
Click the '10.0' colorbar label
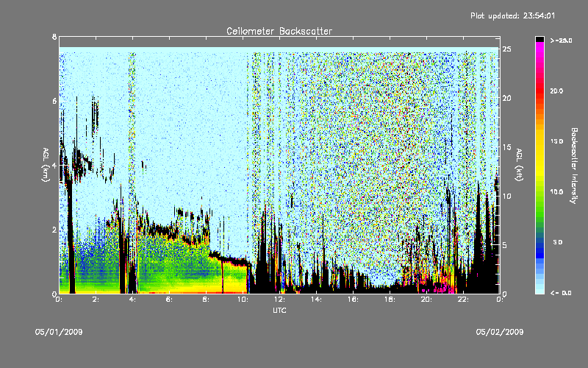click(556, 192)
